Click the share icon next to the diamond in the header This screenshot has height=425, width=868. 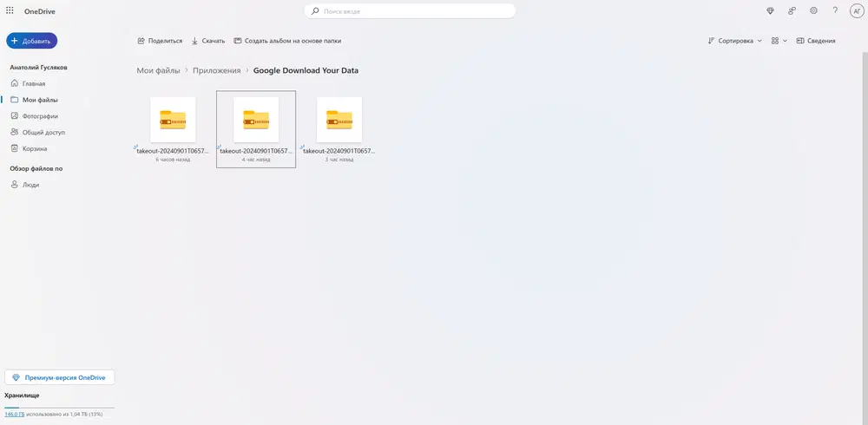pos(792,10)
